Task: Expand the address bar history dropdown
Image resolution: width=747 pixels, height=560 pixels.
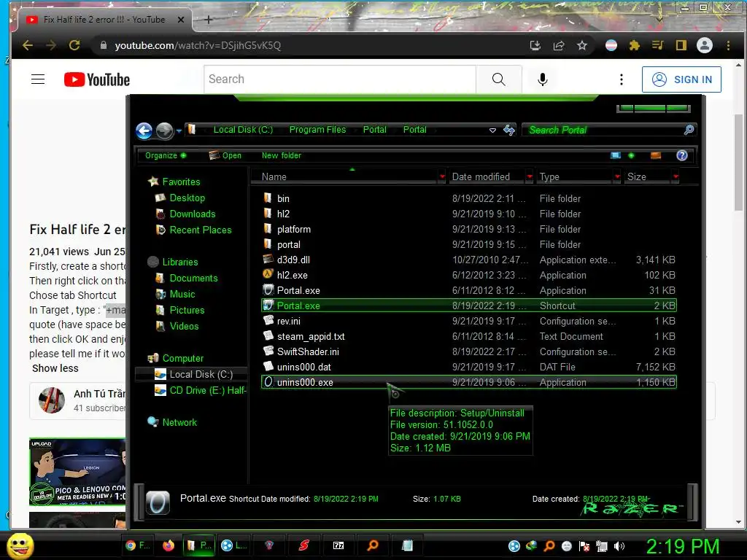Action: 492,130
